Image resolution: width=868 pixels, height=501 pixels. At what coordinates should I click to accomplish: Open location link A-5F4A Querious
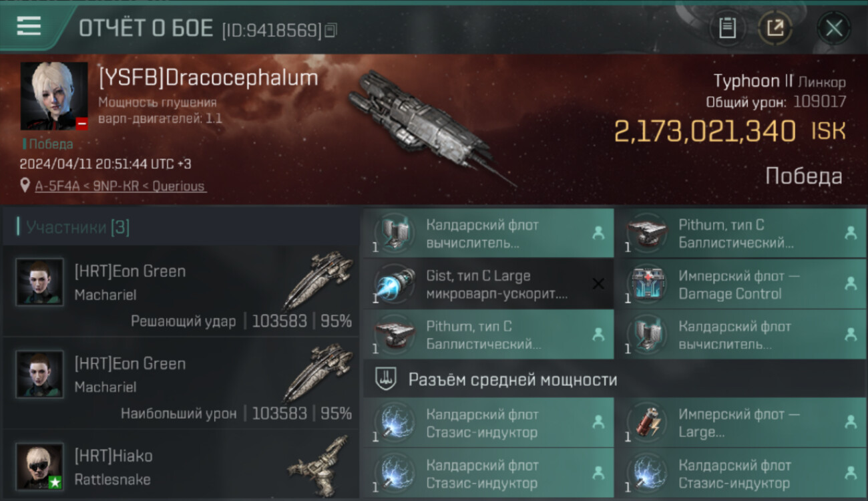coord(120,186)
